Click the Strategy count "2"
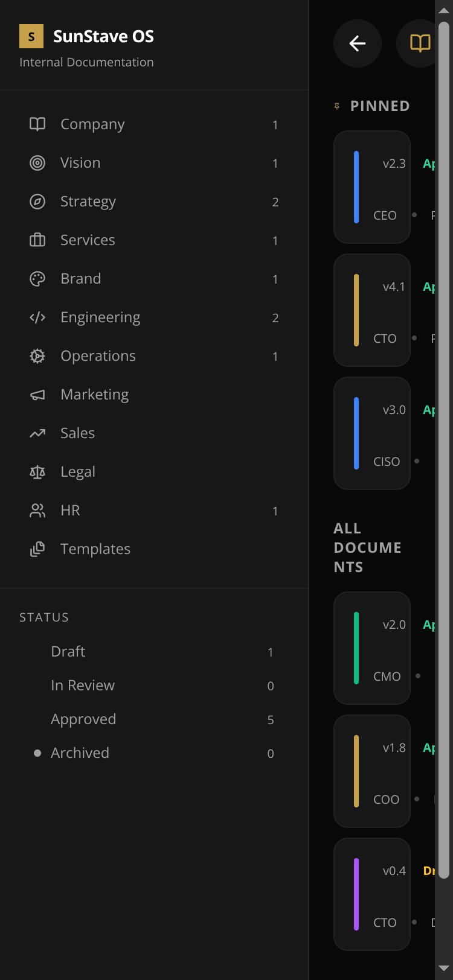Viewport: 453px width, 980px height. point(275,202)
